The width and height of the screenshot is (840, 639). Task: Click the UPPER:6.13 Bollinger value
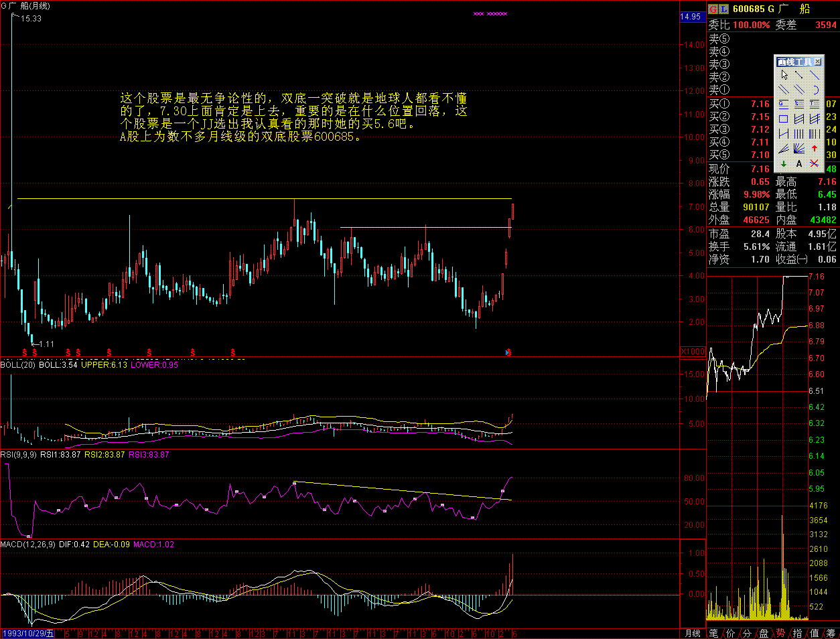(104, 365)
